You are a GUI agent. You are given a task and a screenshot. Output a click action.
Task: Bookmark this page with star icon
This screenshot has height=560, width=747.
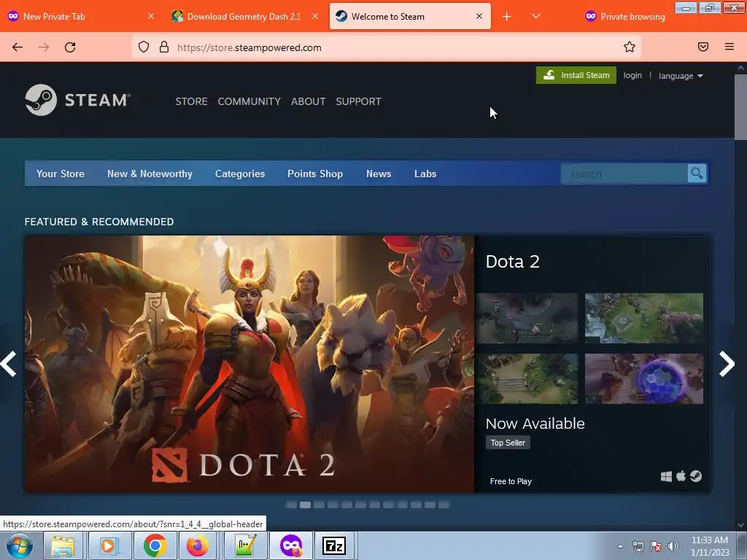630,47
